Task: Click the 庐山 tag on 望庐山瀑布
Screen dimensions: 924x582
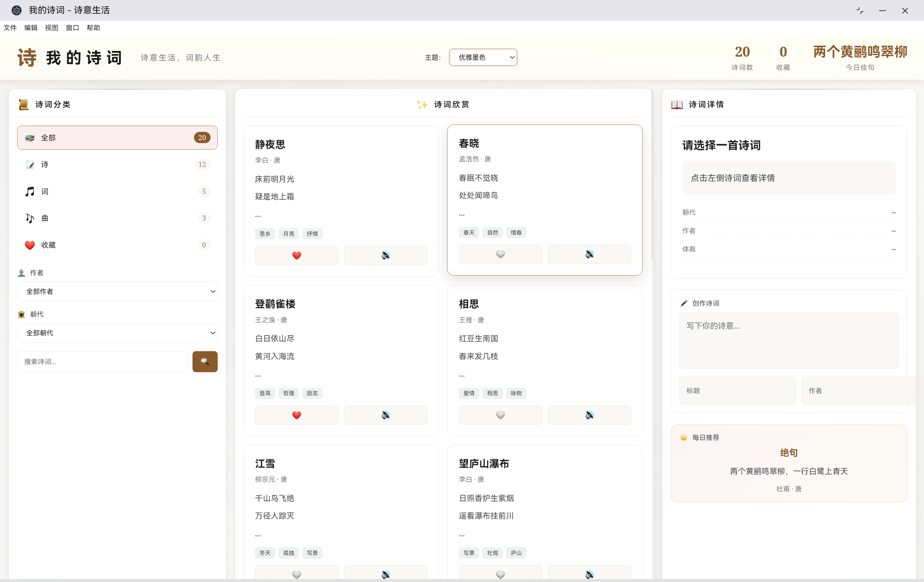Action: tap(516, 553)
